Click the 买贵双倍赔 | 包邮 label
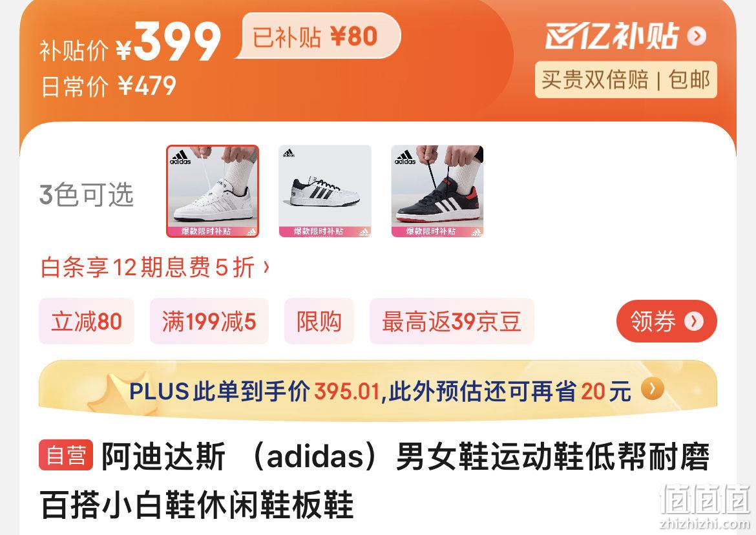 (626, 79)
